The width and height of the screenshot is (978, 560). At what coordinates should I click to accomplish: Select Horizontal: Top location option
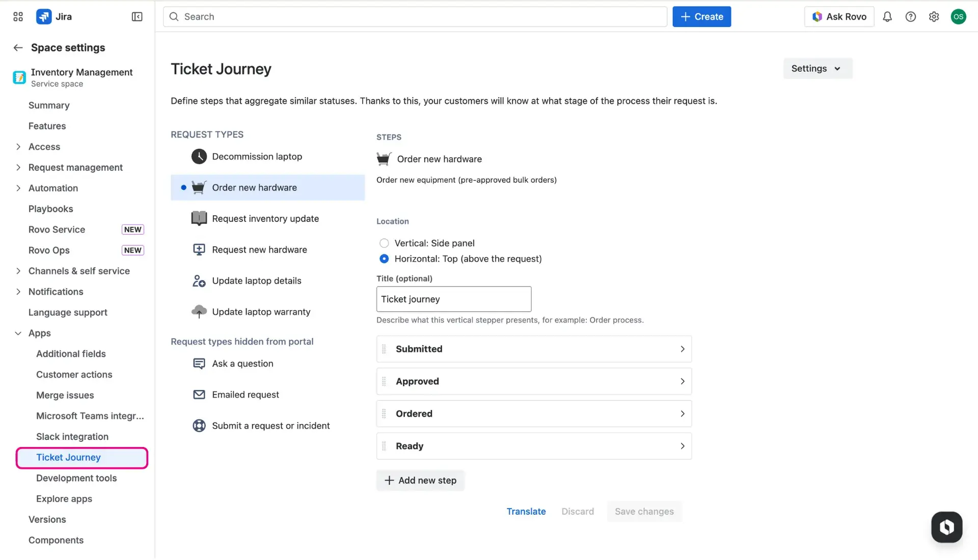tap(384, 259)
